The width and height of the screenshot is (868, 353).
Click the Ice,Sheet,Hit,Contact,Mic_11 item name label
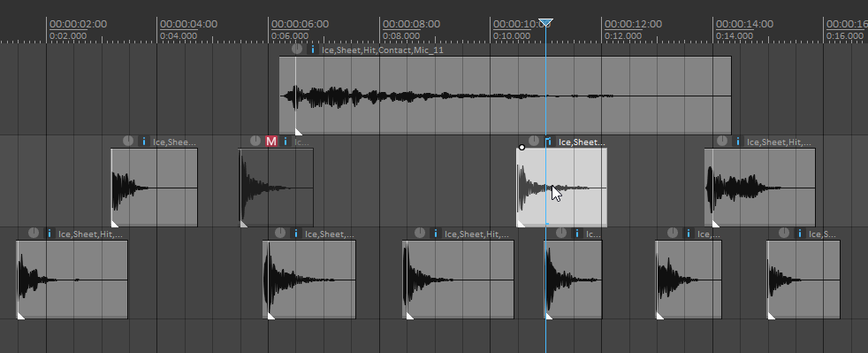383,50
